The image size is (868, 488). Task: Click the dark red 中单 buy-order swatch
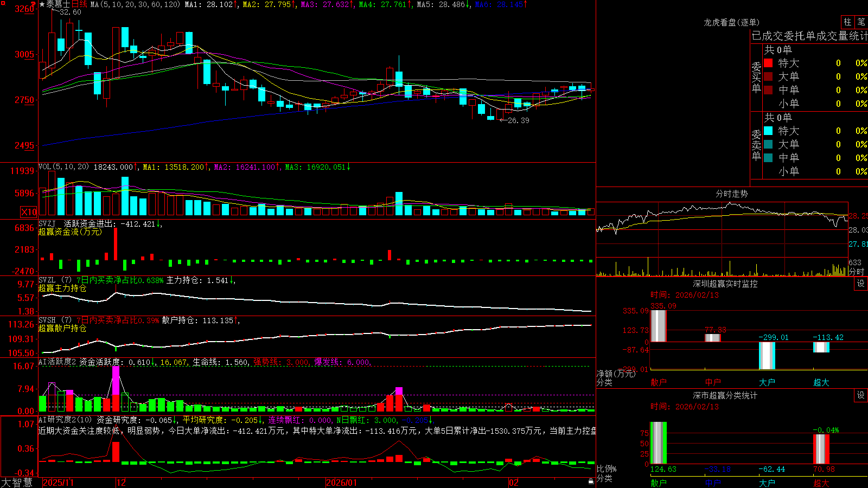pyautogui.click(x=768, y=89)
